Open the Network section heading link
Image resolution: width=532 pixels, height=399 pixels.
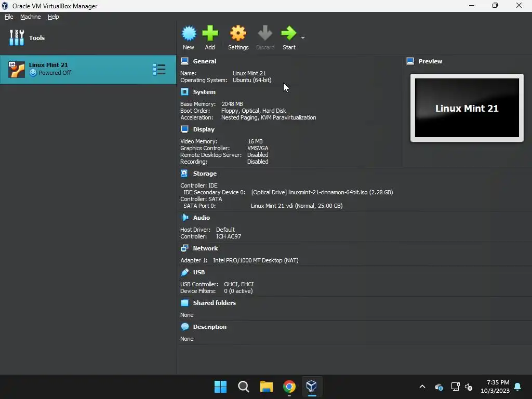[205, 248]
